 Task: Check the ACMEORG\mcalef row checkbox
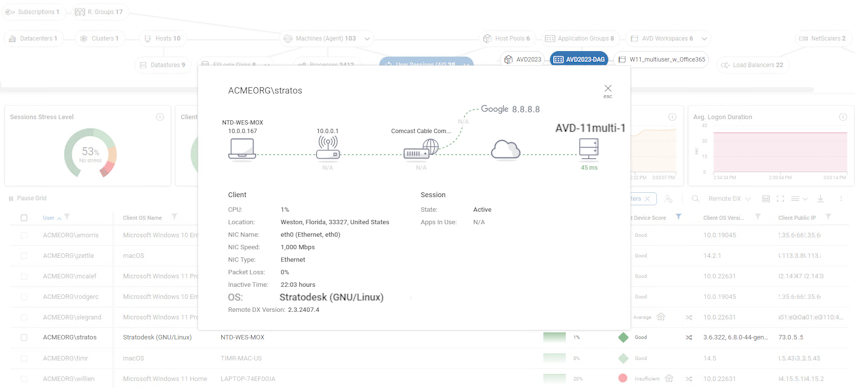click(x=24, y=276)
